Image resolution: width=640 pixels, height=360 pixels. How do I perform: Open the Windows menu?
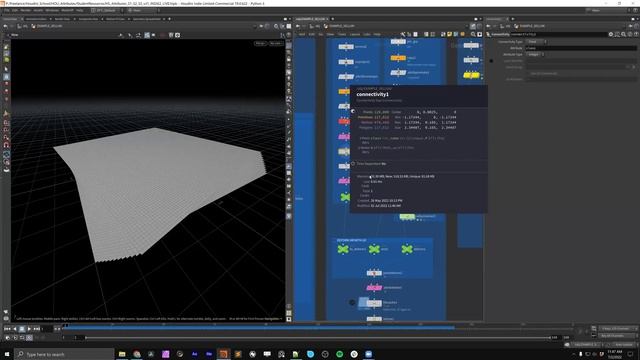[x=52, y=10]
